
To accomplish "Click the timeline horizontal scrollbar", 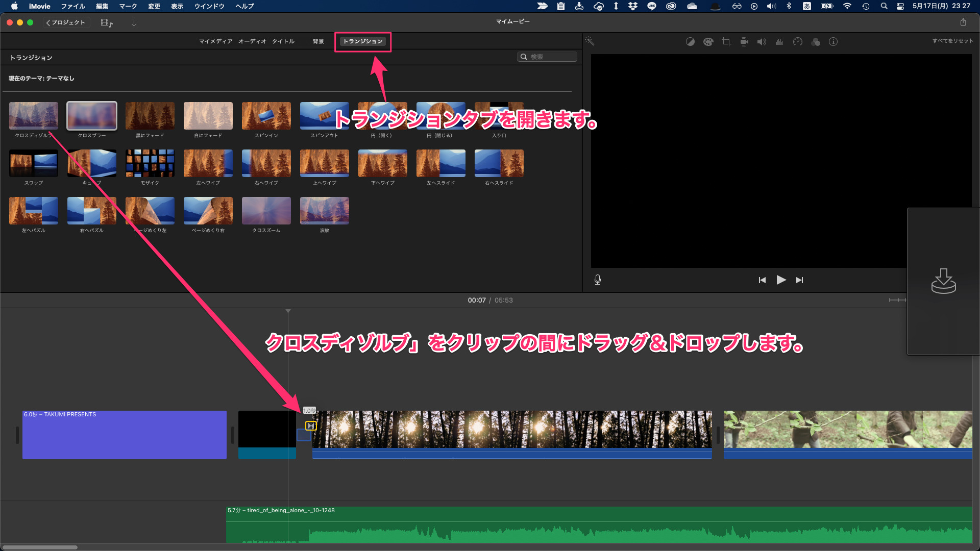I will (x=40, y=547).
